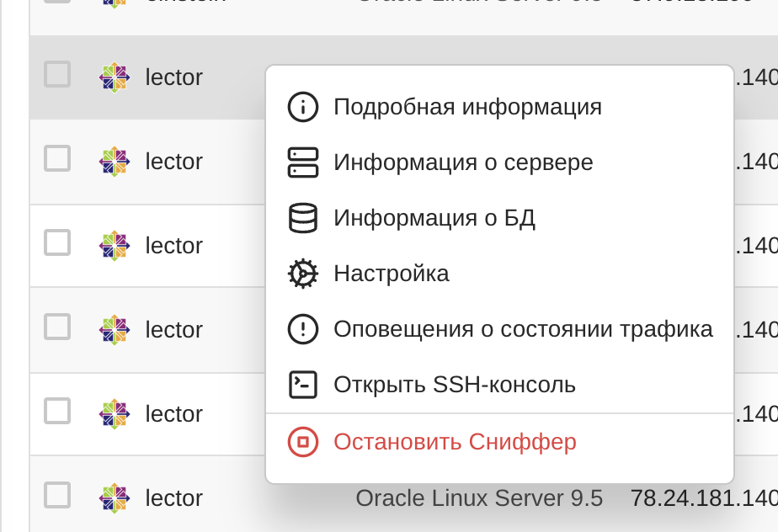The width and height of the screenshot is (778, 532).
Task: Click the CentOS logo in the bottom lector row
Action: 114,497
